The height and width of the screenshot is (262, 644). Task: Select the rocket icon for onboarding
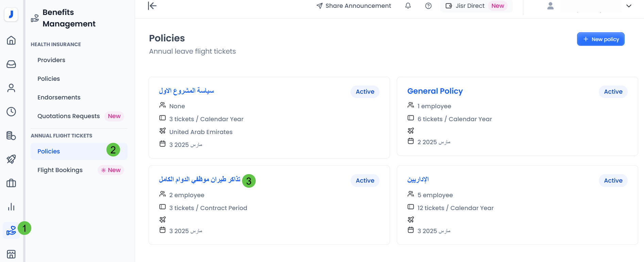tap(11, 159)
